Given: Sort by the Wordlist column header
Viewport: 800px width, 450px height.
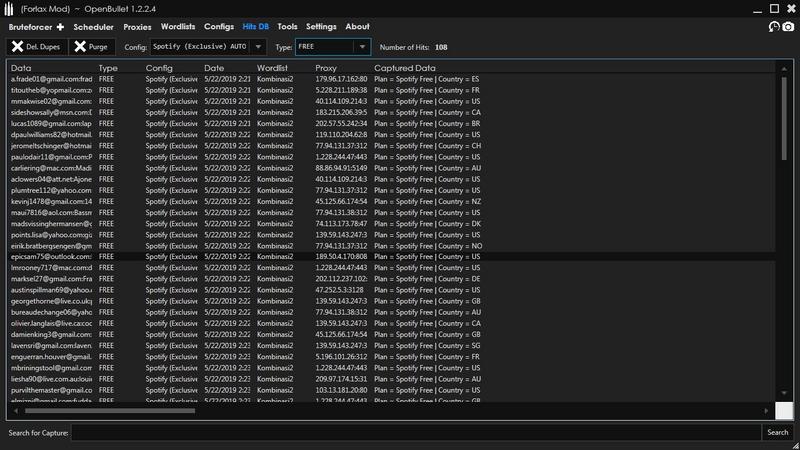Looking at the screenshot, I should (x=272, y=68).
